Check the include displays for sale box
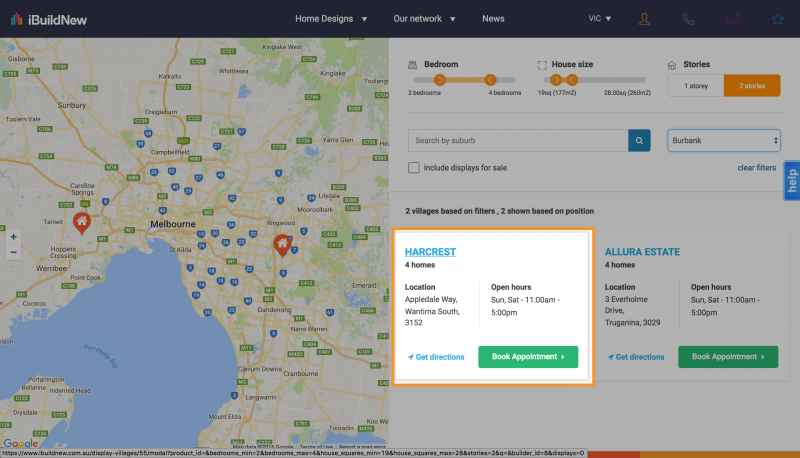 414,167
